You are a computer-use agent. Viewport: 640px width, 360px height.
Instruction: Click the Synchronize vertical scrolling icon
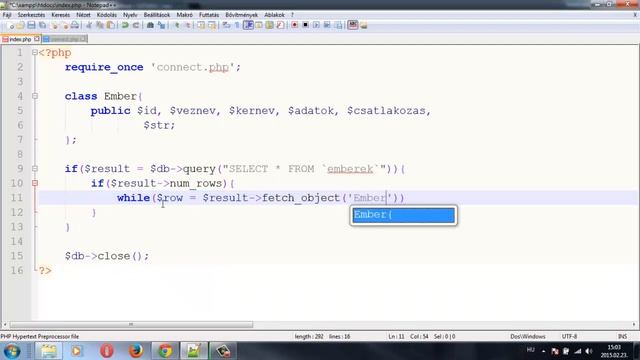(201, 25)
